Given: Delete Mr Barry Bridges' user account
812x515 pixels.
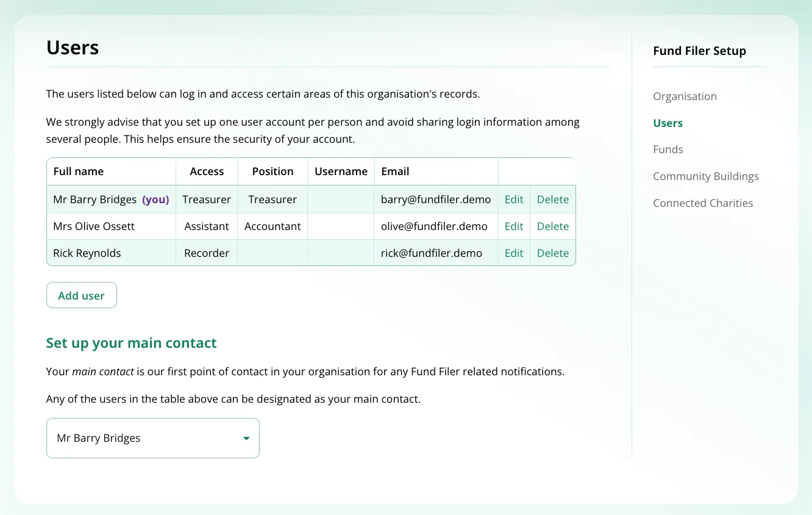Looking at the screenshot, I should coord(553,200).
